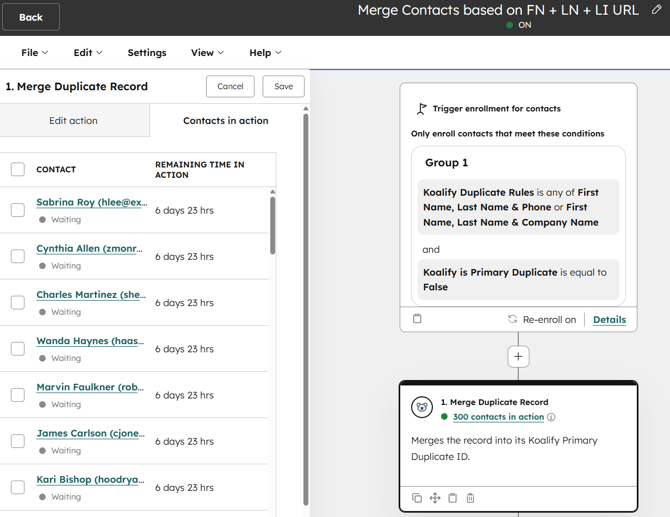Viewport: 670px width, 517px height.
Task: Select all contacts header checkbox
Action: (x=18, y=169)
